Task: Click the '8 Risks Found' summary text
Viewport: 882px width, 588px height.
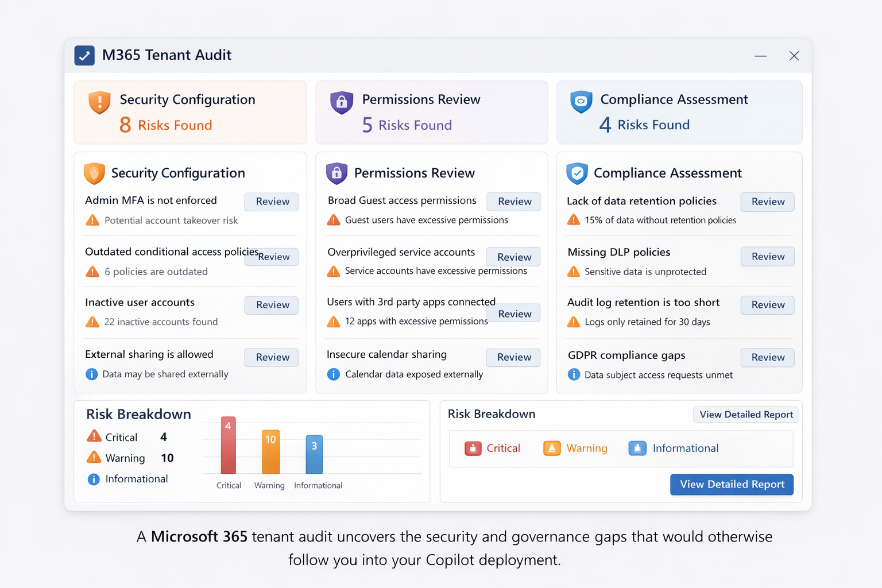Action: click(166, 125)
